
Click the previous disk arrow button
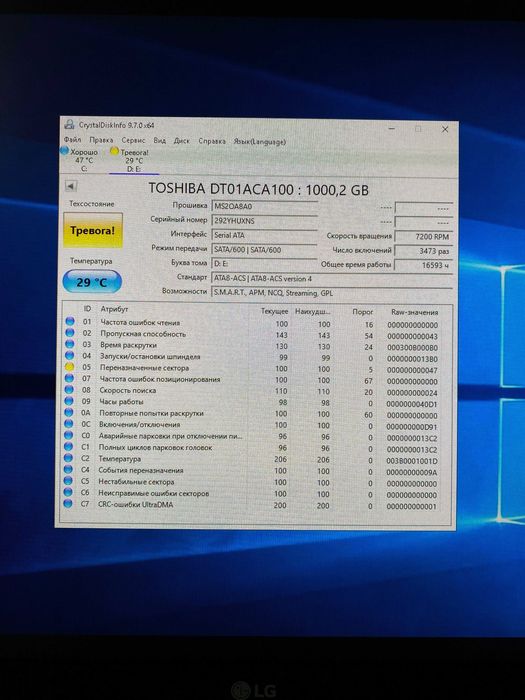click(71, 186)
